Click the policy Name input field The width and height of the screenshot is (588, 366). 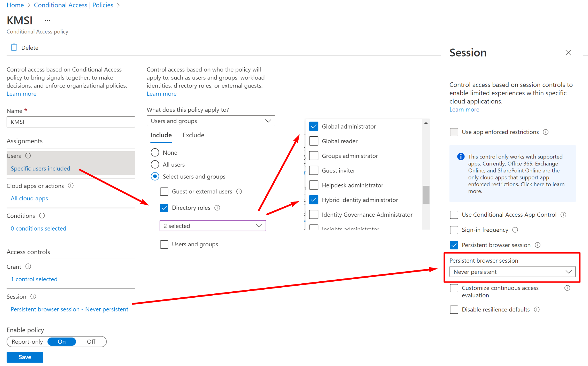click(71, 122)
